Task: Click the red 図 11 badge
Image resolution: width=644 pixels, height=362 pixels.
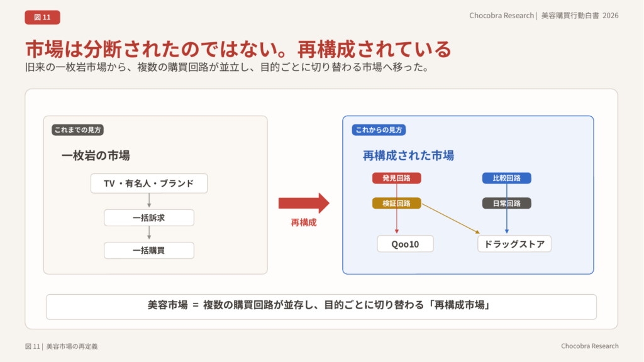Action: (x=42, y=17)
